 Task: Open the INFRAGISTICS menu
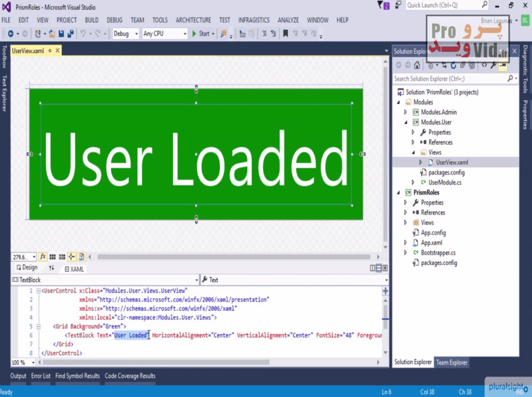(254, 20)
